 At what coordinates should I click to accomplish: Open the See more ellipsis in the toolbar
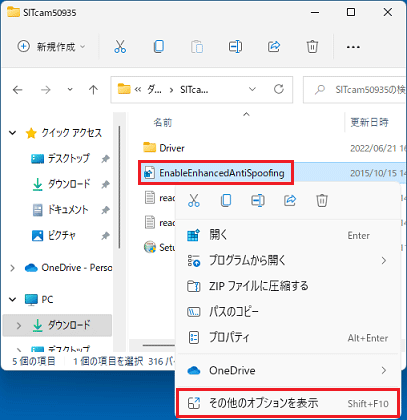coord(353,47)
